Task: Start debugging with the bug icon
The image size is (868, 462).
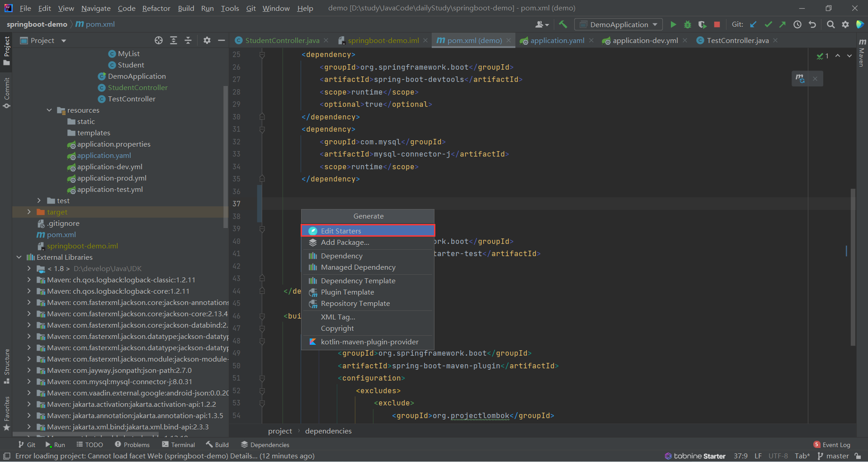Action: pyautogui.click(x=688, y=24)
